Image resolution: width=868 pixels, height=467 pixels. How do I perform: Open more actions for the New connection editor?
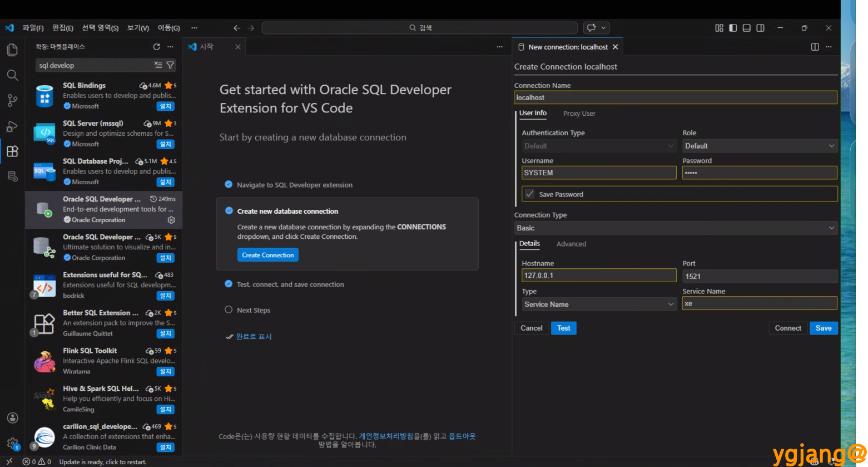coord(829,47)
